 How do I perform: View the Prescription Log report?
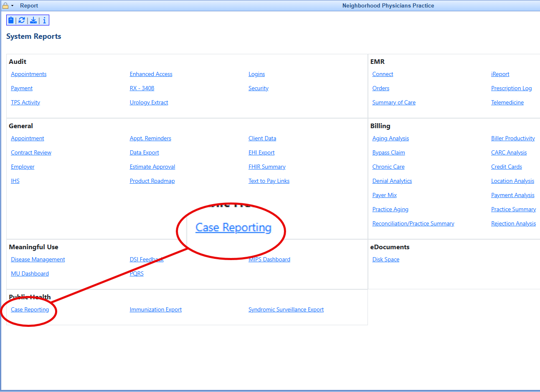[x=512, y=89]
